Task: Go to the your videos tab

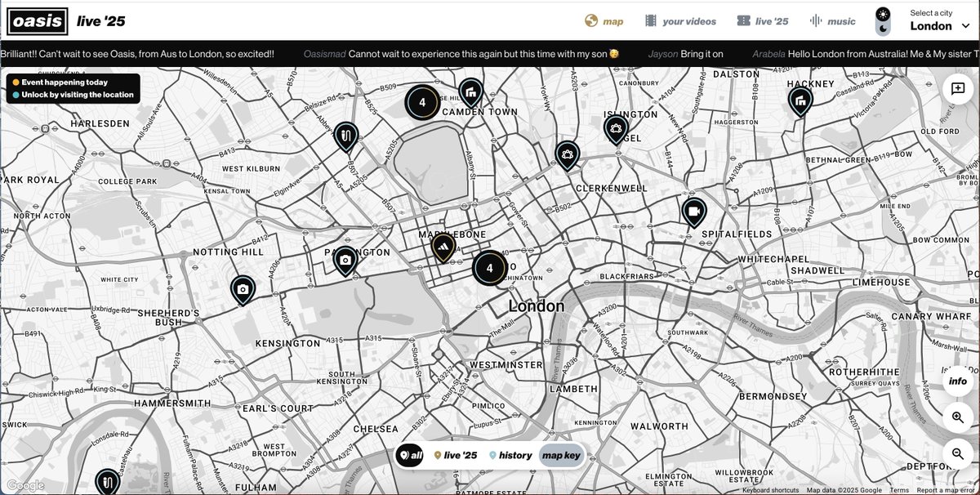Action: (679, 21)
